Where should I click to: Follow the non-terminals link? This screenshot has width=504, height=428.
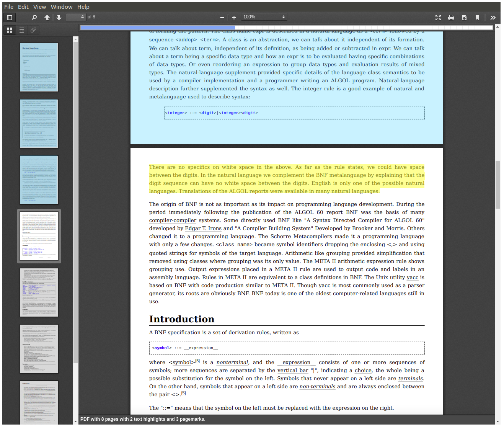pos(317,387)
